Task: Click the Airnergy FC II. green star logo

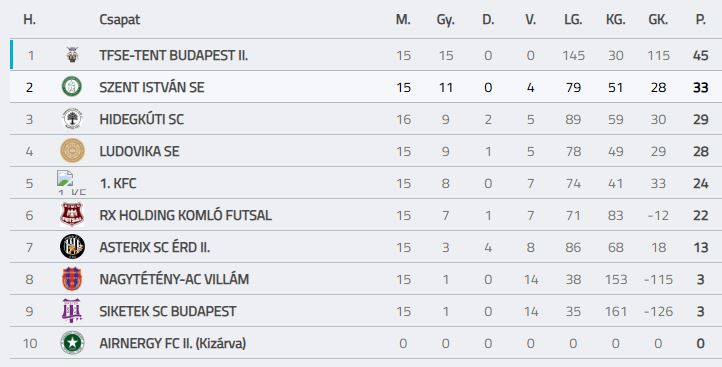Action: pos(72,343)
